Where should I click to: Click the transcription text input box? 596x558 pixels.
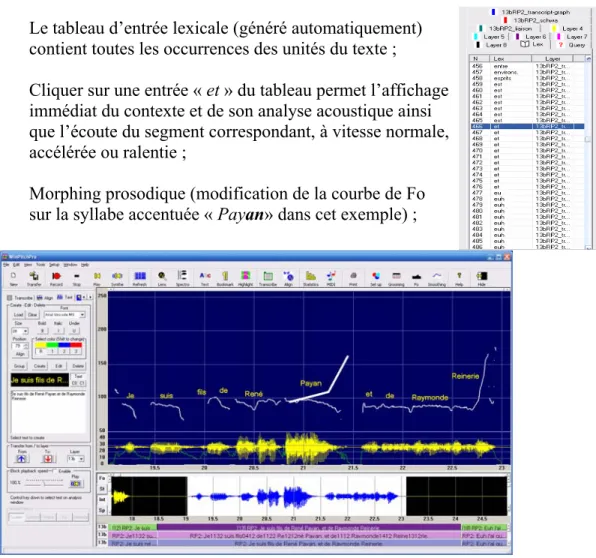point(49,412)
